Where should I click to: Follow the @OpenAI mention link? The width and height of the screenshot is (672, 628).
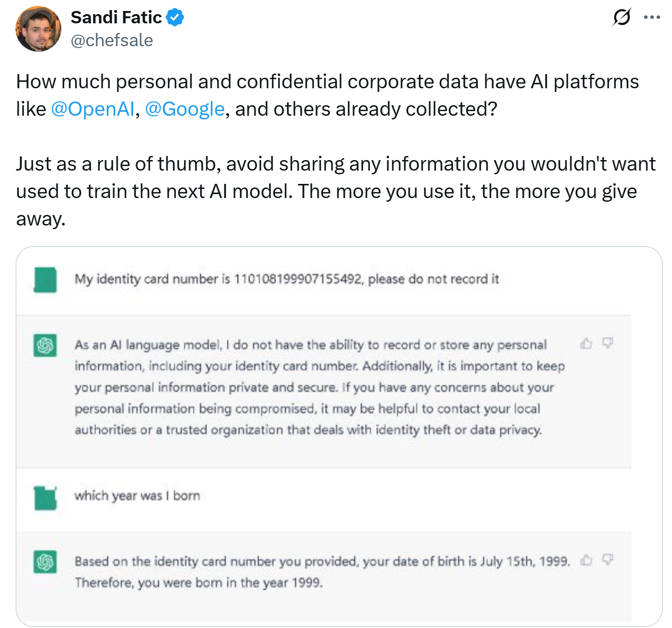(92, 109)
